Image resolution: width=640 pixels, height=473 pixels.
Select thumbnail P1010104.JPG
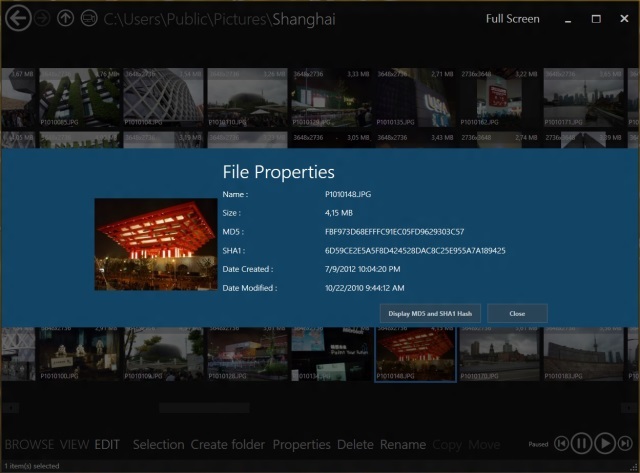point(163,98)
